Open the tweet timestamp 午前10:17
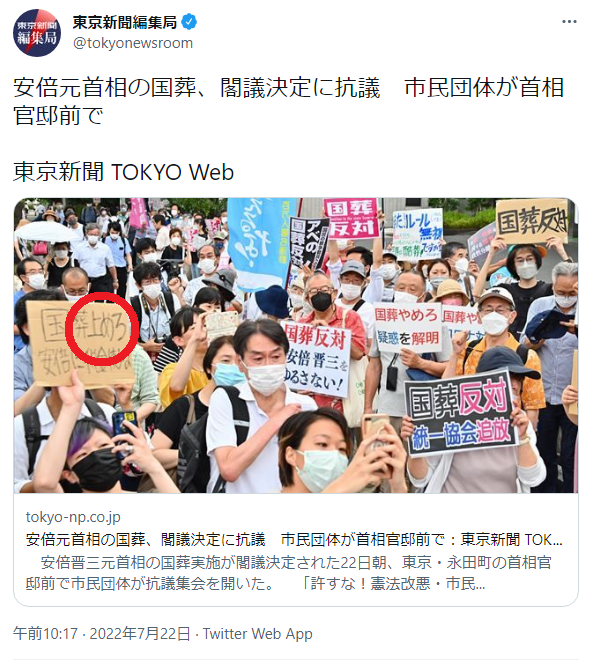The height and width of the screenshot is (666, 592). [x=45, y=633]
